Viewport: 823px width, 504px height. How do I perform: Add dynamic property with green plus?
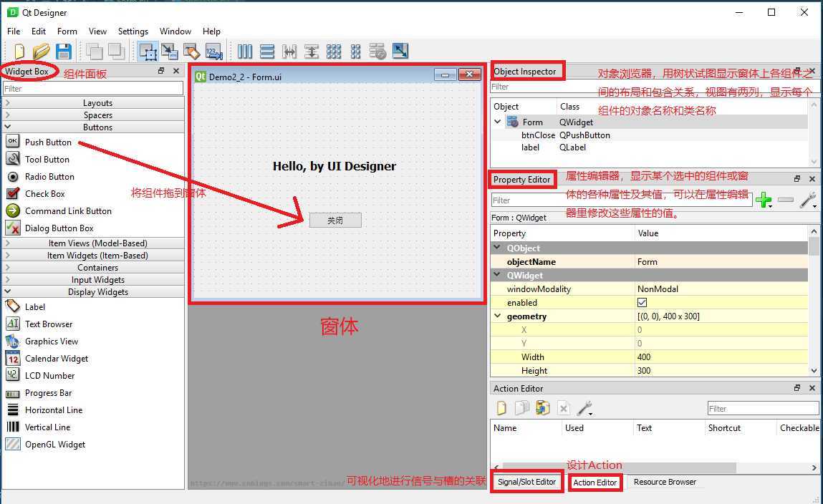pyautogui.click(x=764, y=200)
